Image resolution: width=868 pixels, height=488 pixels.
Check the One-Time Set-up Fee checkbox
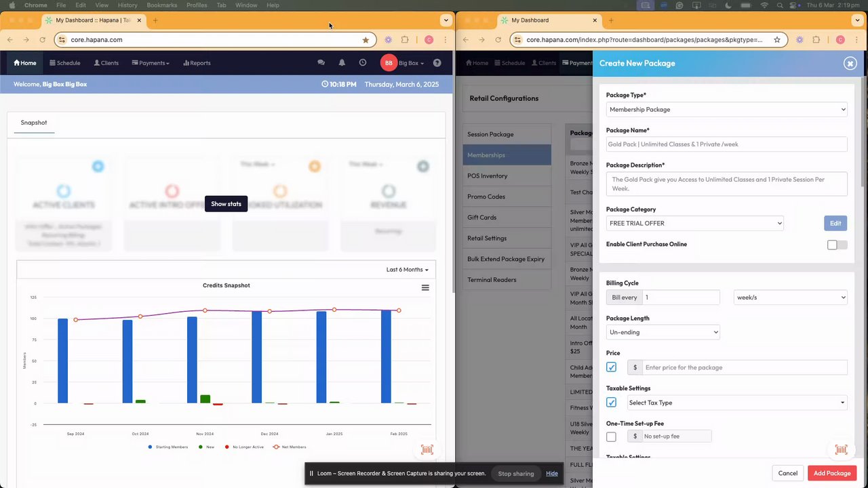pos(611,436)
